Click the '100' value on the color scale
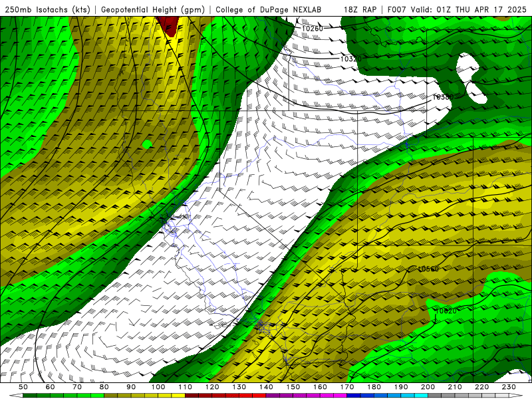Screen dimensions: 532x399 coord(158,387)
